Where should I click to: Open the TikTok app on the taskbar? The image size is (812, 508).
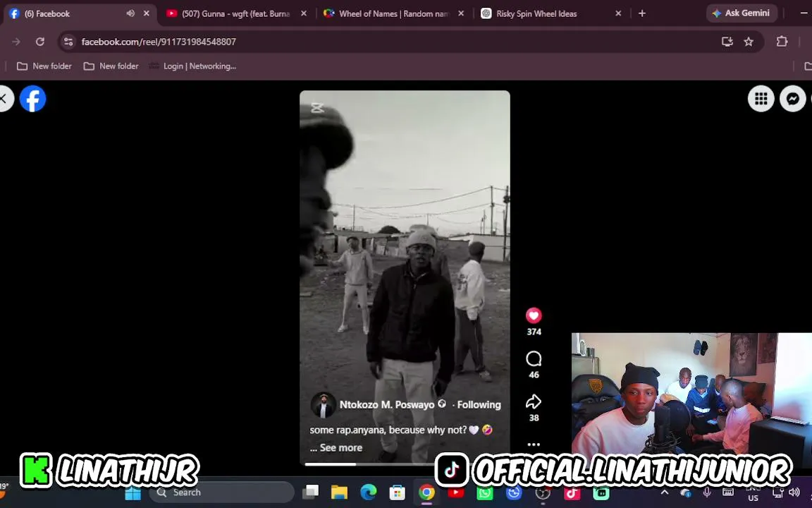pos(572,492)
